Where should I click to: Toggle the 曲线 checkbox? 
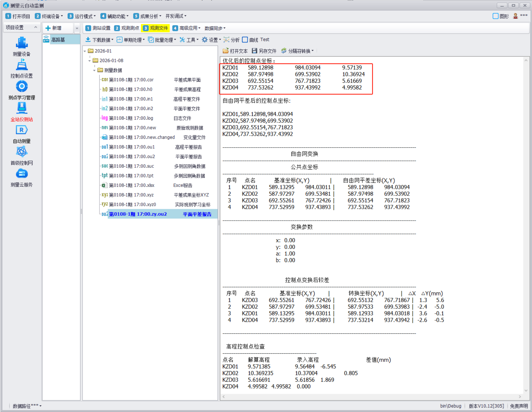point(245,40)
